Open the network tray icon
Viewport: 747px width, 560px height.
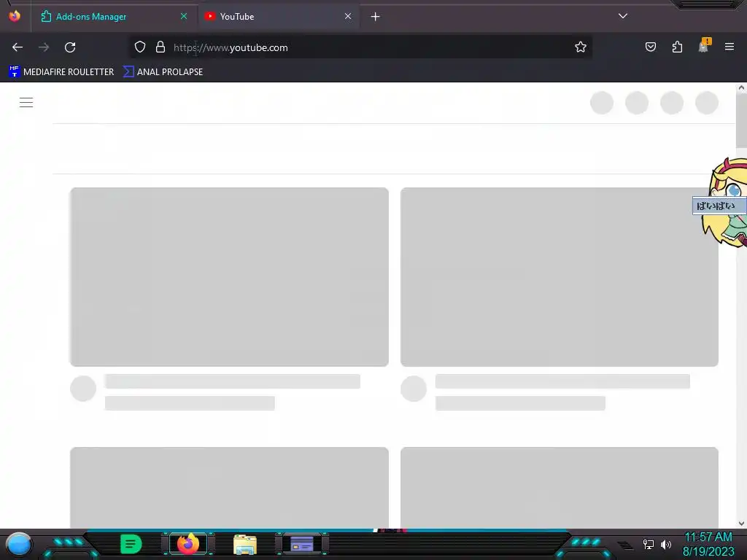(649, 544)
